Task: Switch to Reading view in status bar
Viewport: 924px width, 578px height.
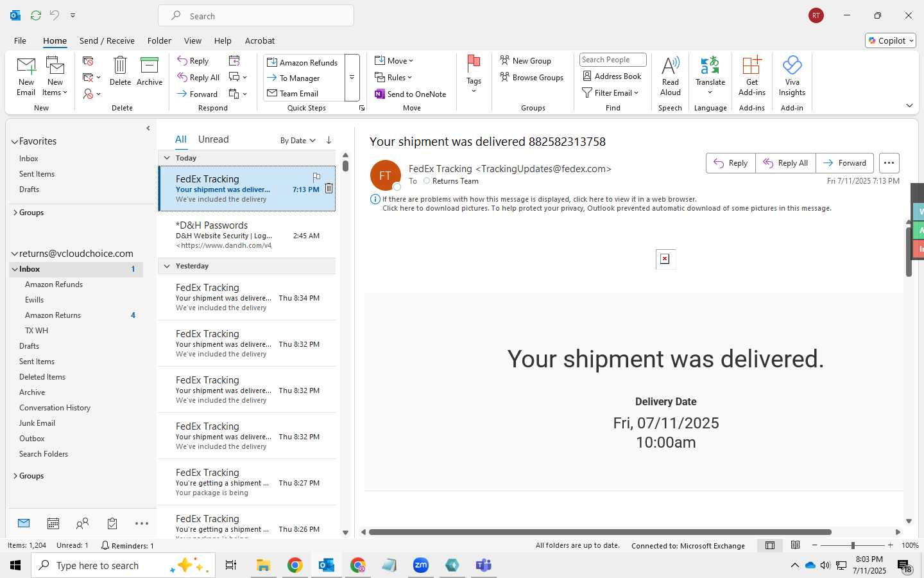Action: [795, 545]
